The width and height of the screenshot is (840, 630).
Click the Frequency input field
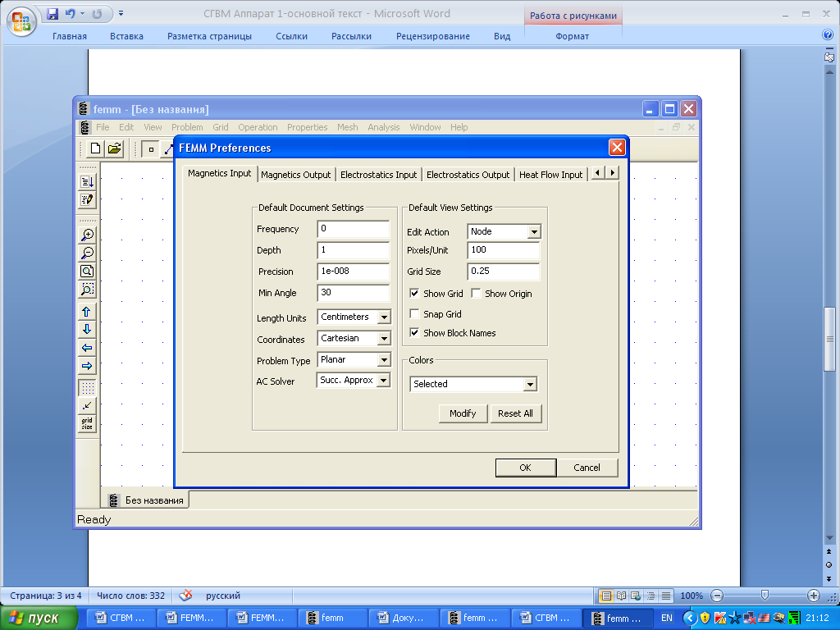[x=354, y=229]
